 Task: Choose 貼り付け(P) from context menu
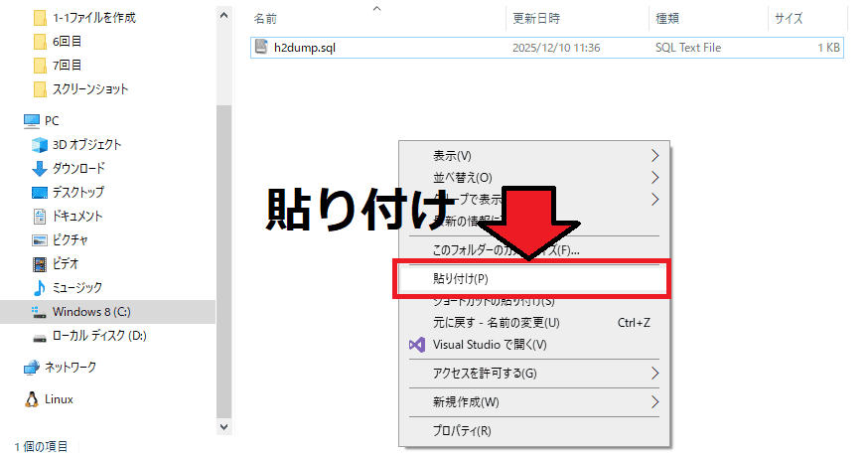click(x=461, y=279)
